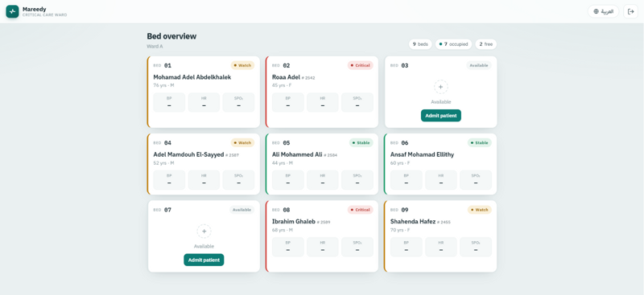Admit a patient to Bed 07
This screenshot has width=644, height=295.
coord(204,260)
